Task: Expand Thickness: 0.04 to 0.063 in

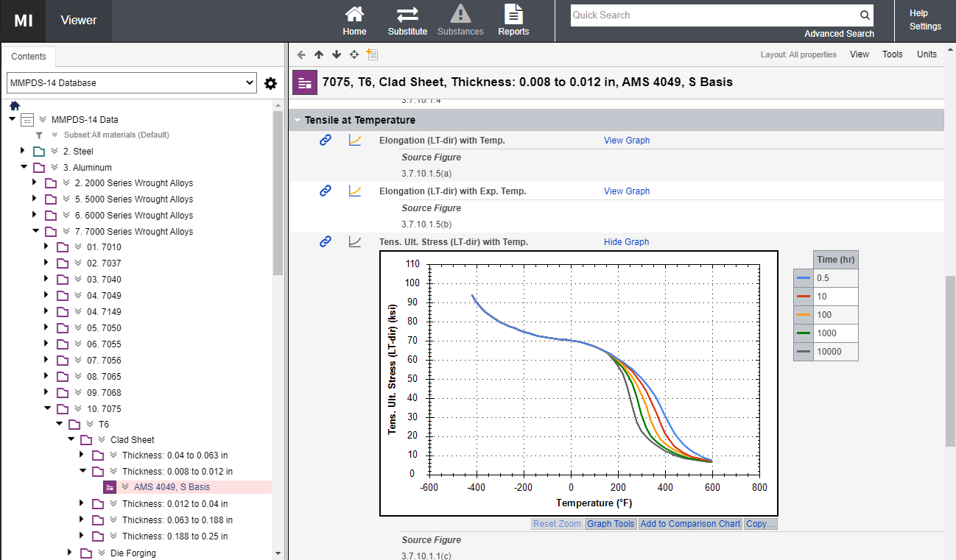Action: (x=83, y=455)
